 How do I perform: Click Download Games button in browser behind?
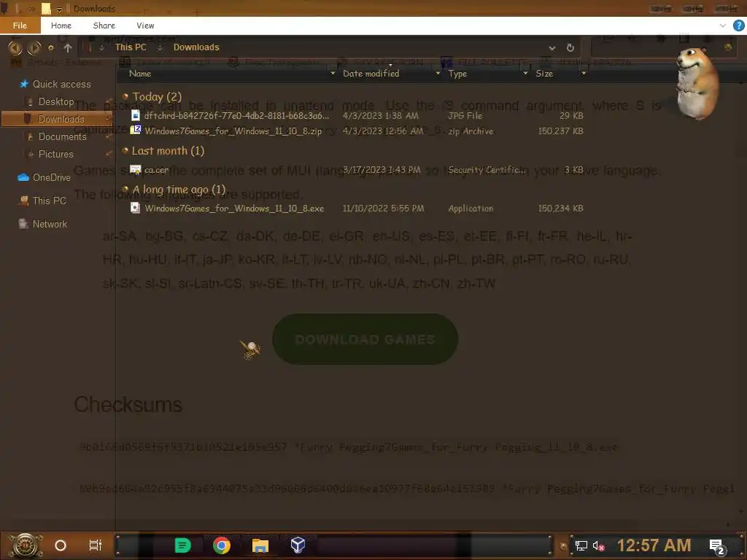coord(365,339)
